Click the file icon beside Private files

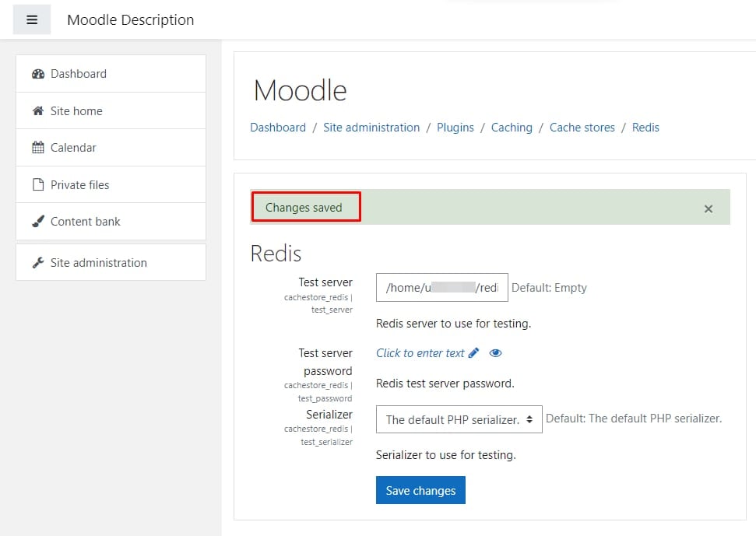coord(38,184)
